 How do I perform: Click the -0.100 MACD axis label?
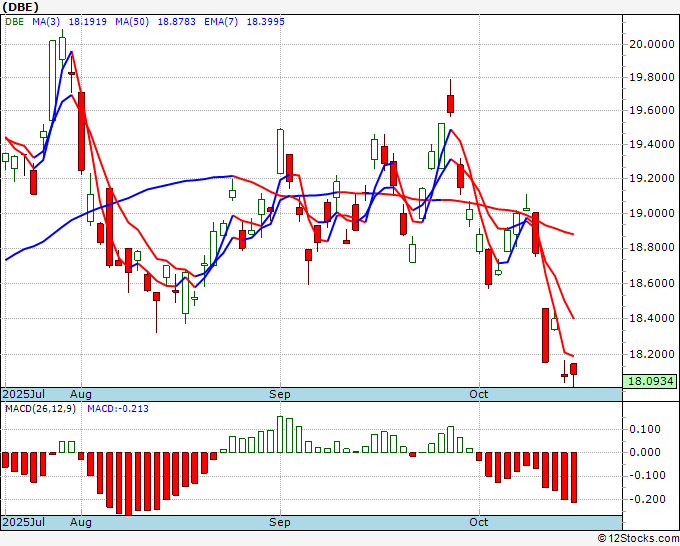647,475
